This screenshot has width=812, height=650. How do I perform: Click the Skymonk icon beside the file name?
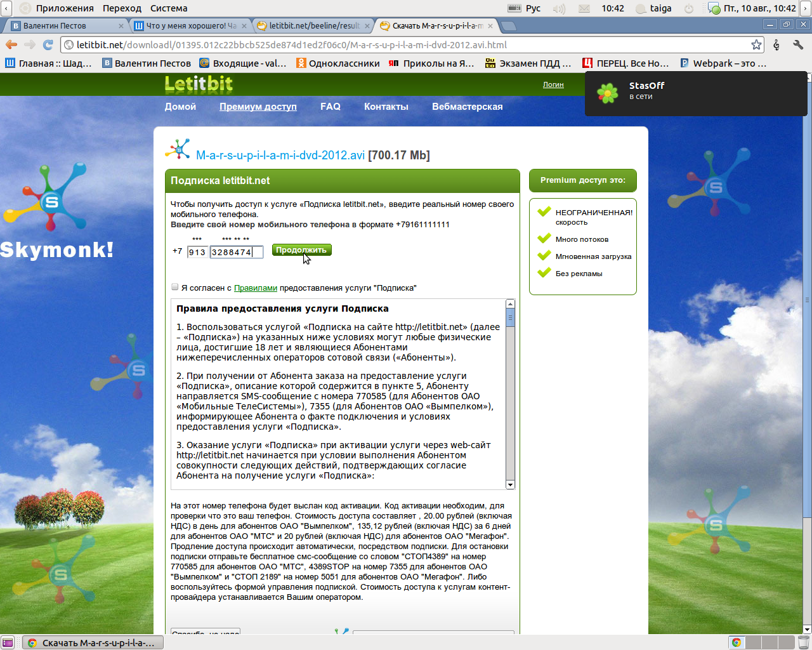[178, 149]
